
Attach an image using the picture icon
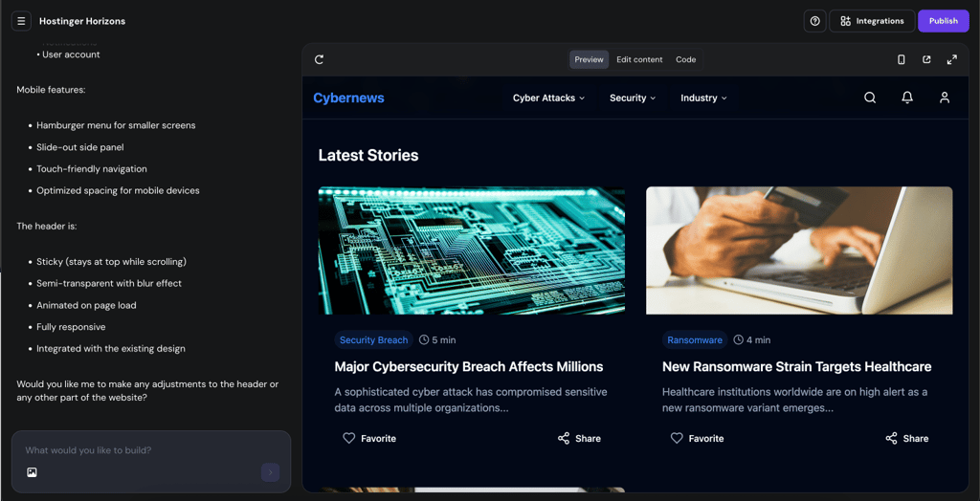pyautogui.click(x=32, y=472)
